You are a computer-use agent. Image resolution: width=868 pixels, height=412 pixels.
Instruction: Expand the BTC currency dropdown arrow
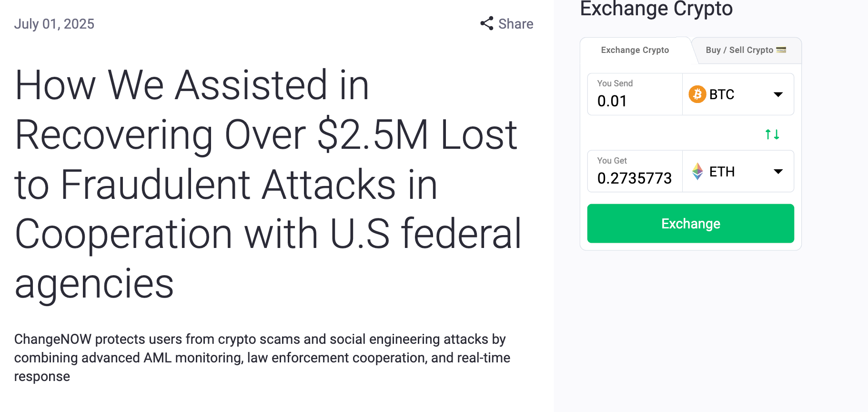[778, 94]
